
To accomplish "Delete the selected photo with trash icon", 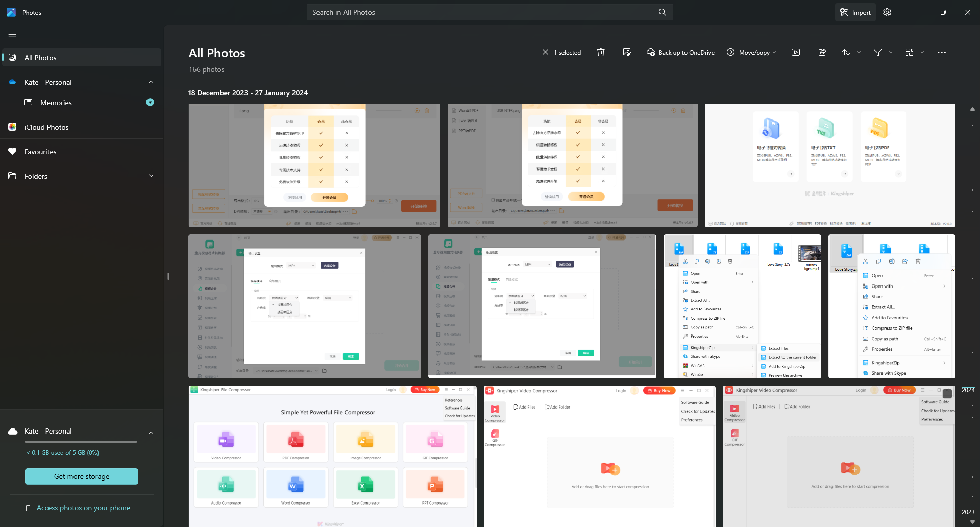I will [601, 52].
